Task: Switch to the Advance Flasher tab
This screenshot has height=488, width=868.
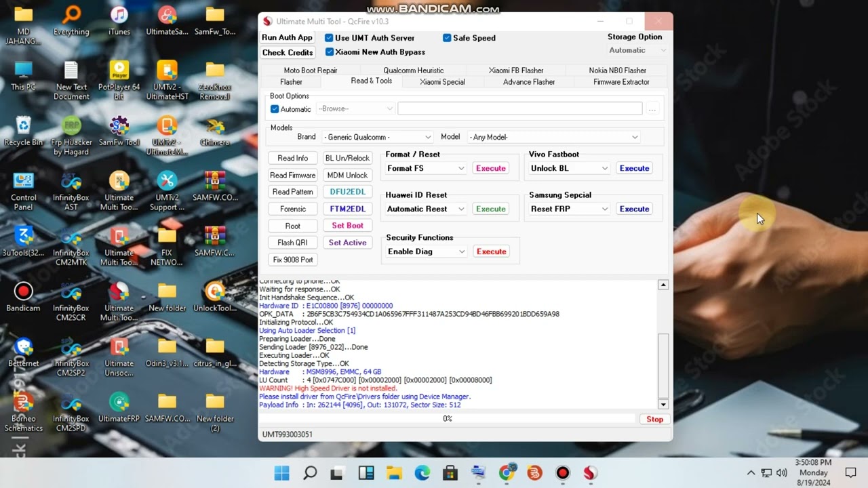Action: 529,82
